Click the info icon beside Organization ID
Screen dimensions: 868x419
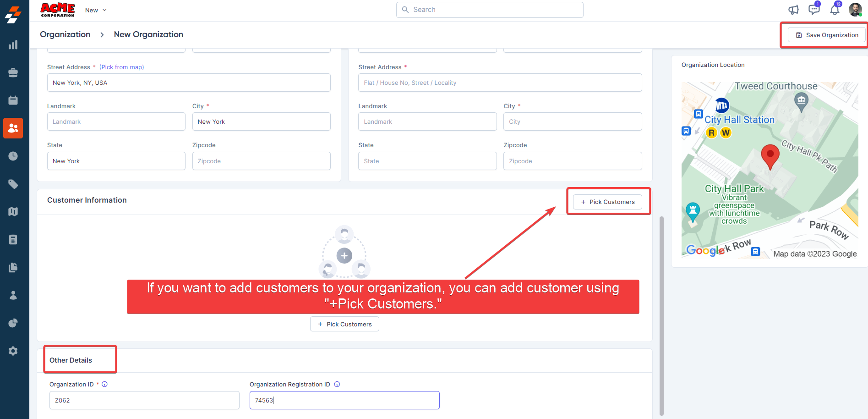[x=105, y=385]
